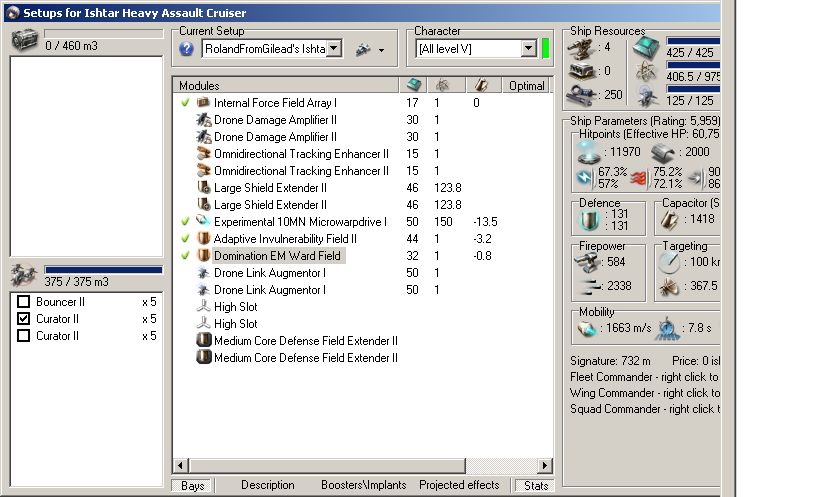This screenshot has width=816, height=497.
Task: Click Experimental 10MN Microwarpdrive I icon
Action: pyautogui.click(x=203, y=221)
